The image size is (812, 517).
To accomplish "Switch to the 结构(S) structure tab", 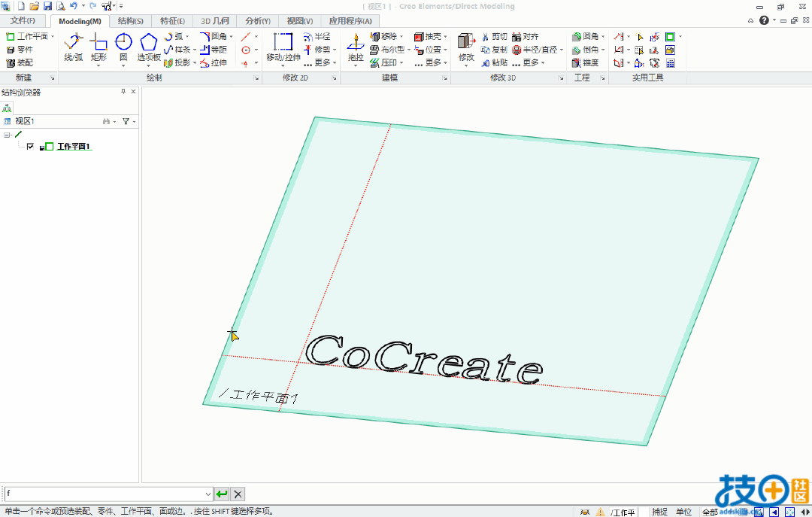I will [x=131, y=21].
